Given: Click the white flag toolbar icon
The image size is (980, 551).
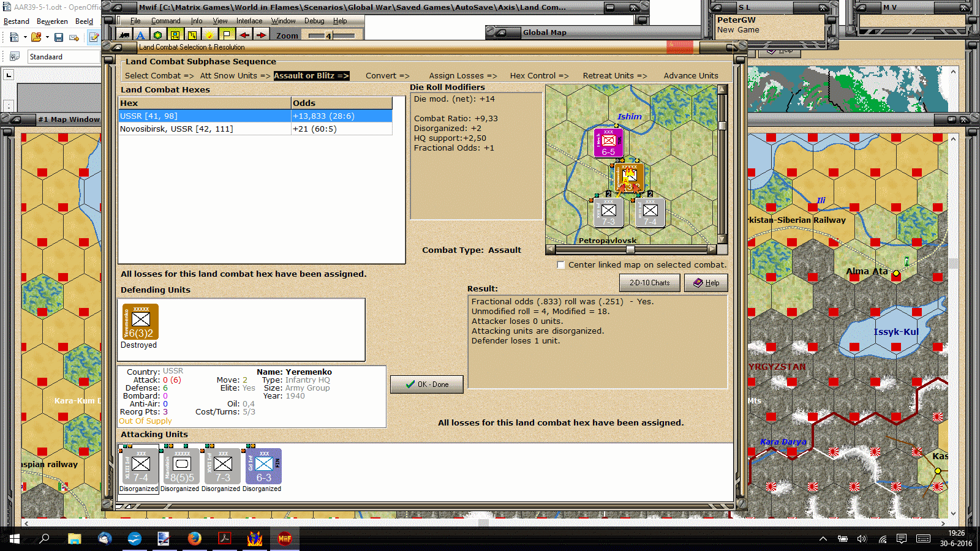Looking at the screenshot, I should pos(227,35).
